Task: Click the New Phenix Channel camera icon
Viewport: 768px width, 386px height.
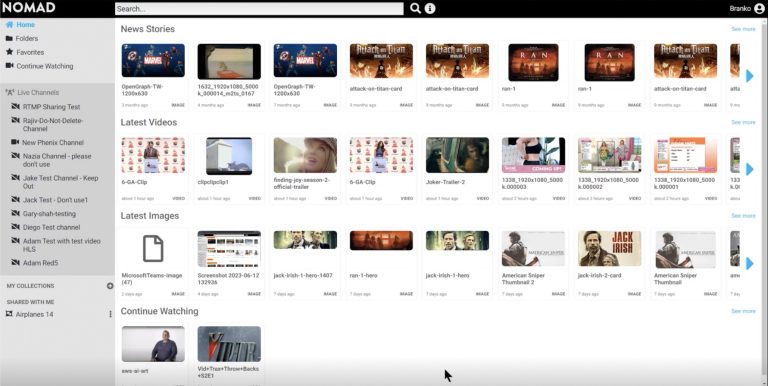Action: coord(15,142)
